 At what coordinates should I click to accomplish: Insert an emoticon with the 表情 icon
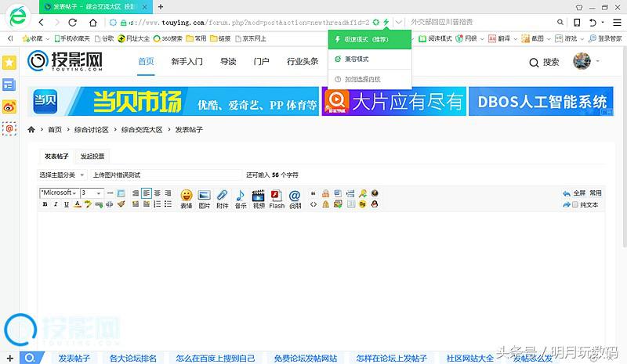click(187, 199)
